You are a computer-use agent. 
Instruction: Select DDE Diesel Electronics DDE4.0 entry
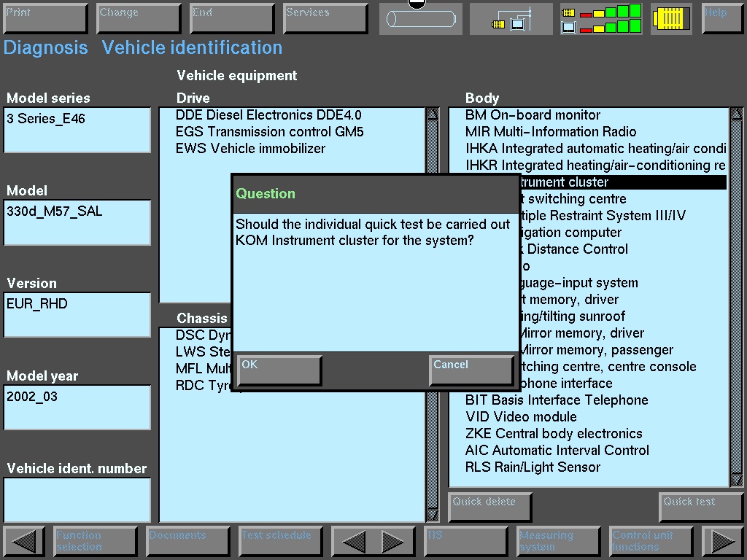pos(268,115)
